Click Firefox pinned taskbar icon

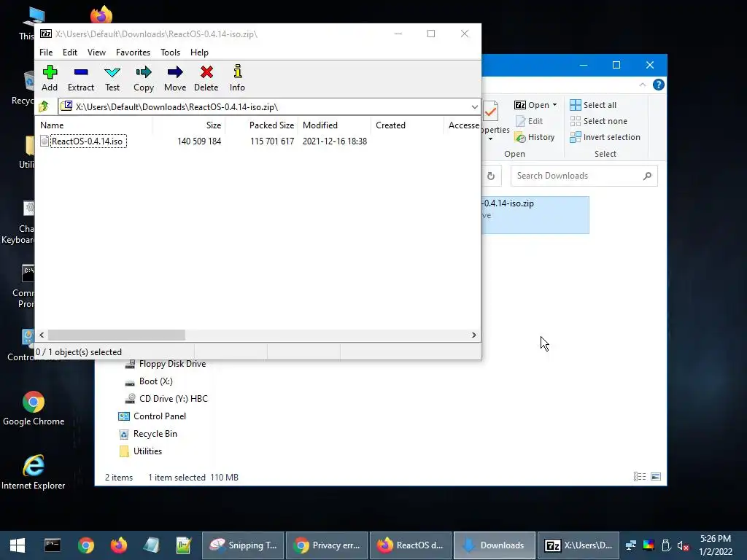(x=119, y=545)
